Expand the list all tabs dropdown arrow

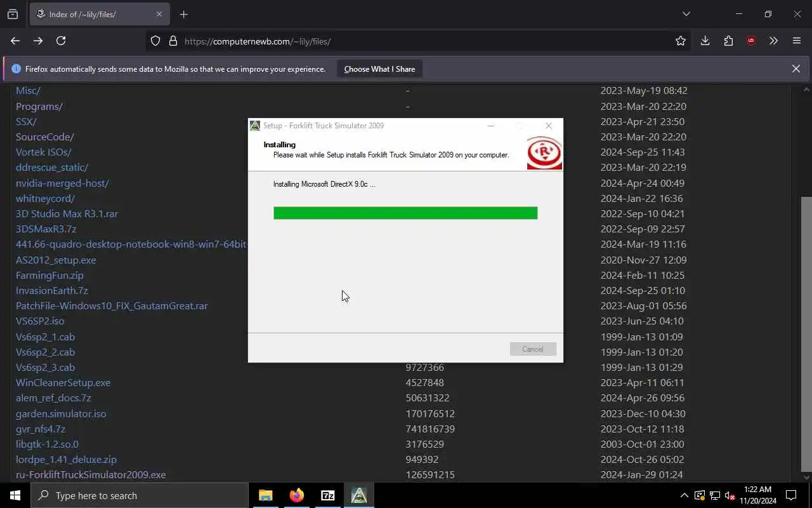coord(686,14)
